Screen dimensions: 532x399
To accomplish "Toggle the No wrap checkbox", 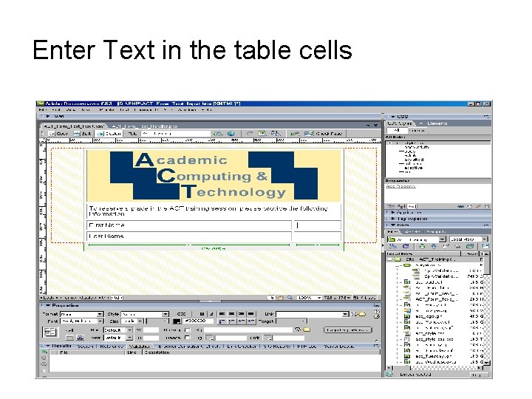I will click(x=187, y=330).
